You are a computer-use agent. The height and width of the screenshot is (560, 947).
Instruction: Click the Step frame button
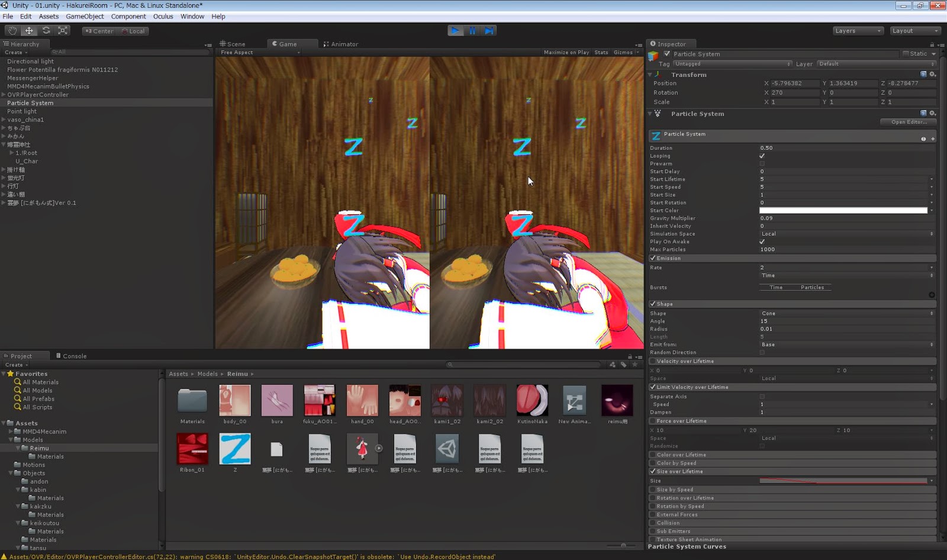pos(489,31)
